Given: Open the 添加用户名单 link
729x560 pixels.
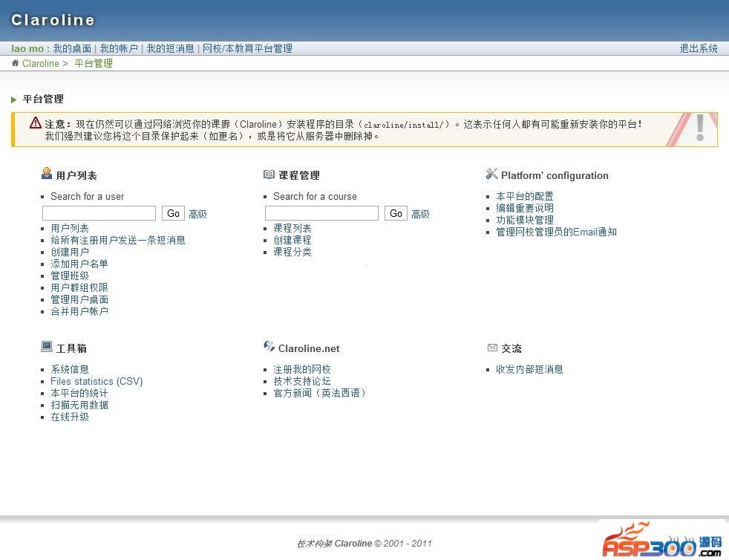Looking at the screenshot, I should click(x=79, y=264).
